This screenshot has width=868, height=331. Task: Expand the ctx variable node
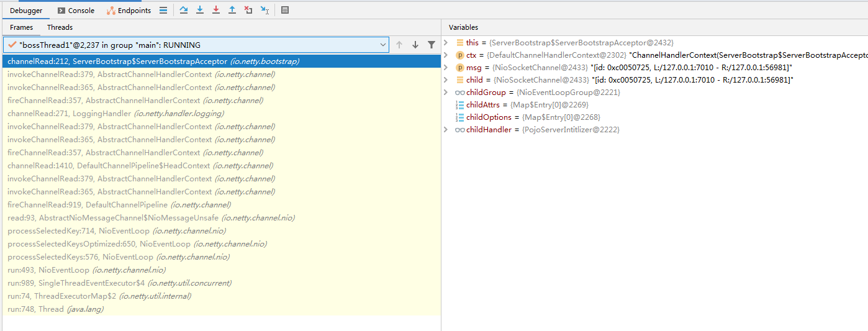point(446,55)
